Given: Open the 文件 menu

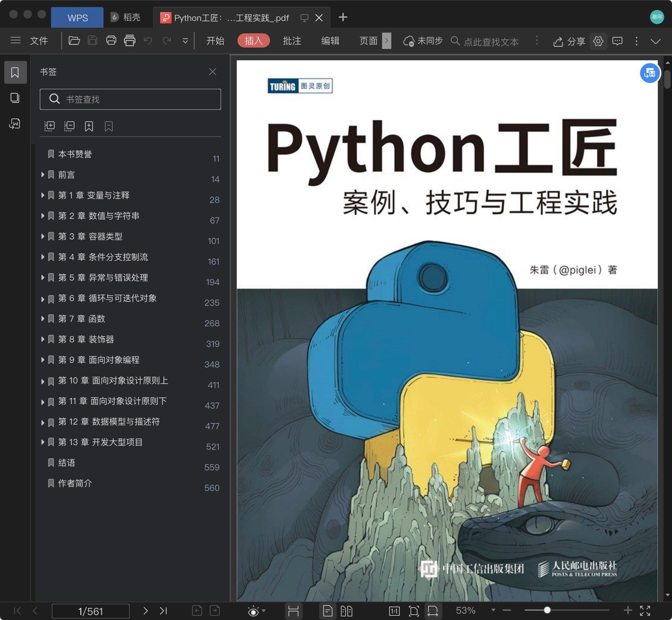Looking at the screenshot, I should [x=39, y=41].
